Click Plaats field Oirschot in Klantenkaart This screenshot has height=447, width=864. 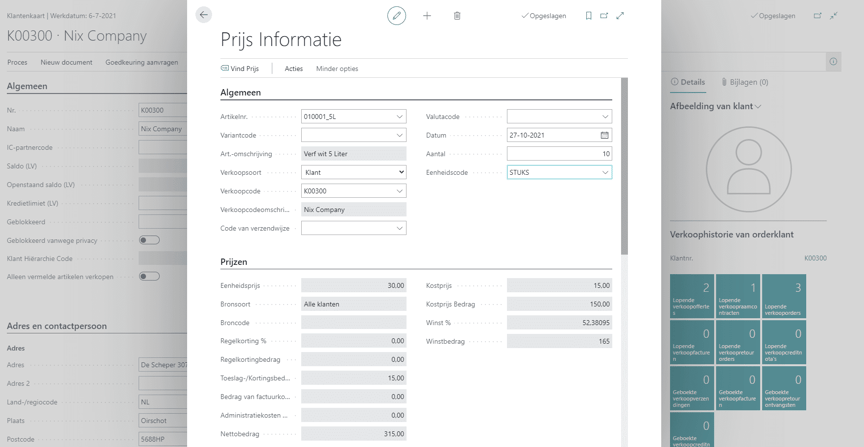(x=163, y=421)
